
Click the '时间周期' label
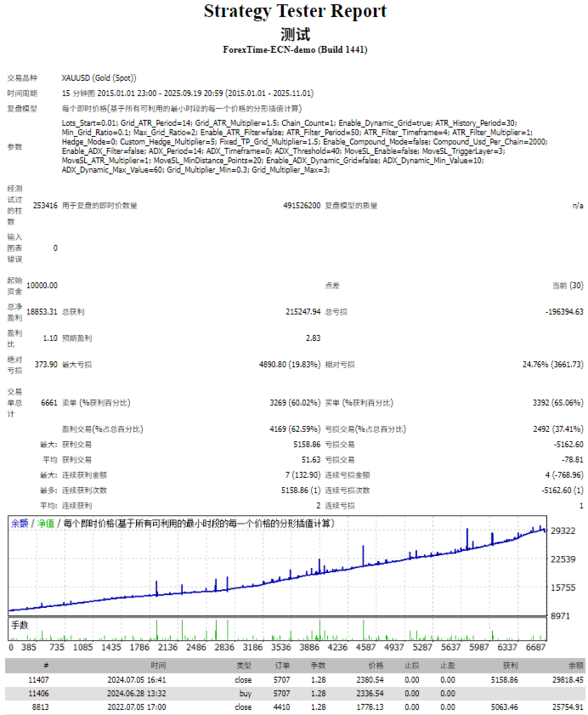[22, 94]
